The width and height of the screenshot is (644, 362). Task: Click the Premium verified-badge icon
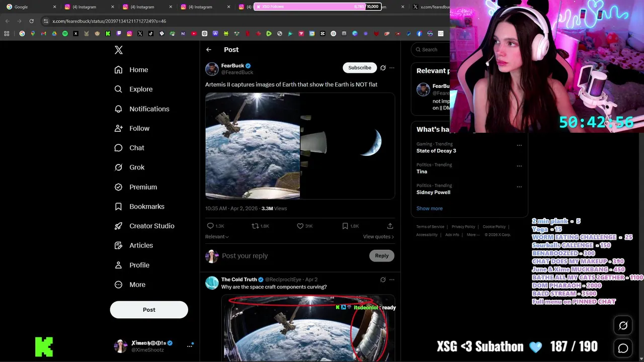point(118,187)
